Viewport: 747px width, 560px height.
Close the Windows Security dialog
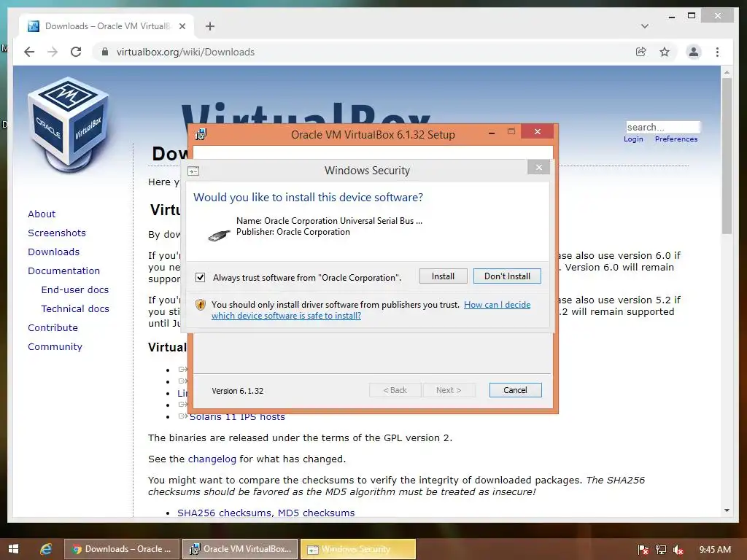[539, 167]
